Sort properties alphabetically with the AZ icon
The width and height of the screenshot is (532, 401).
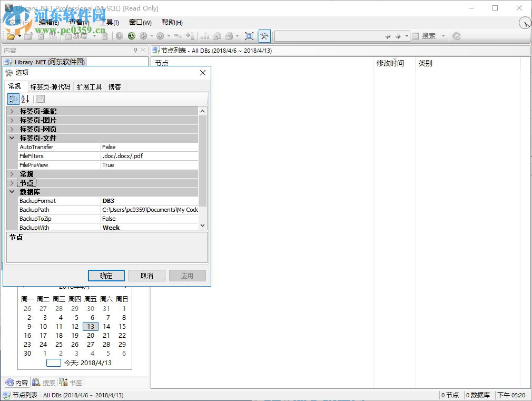(24, 99)
